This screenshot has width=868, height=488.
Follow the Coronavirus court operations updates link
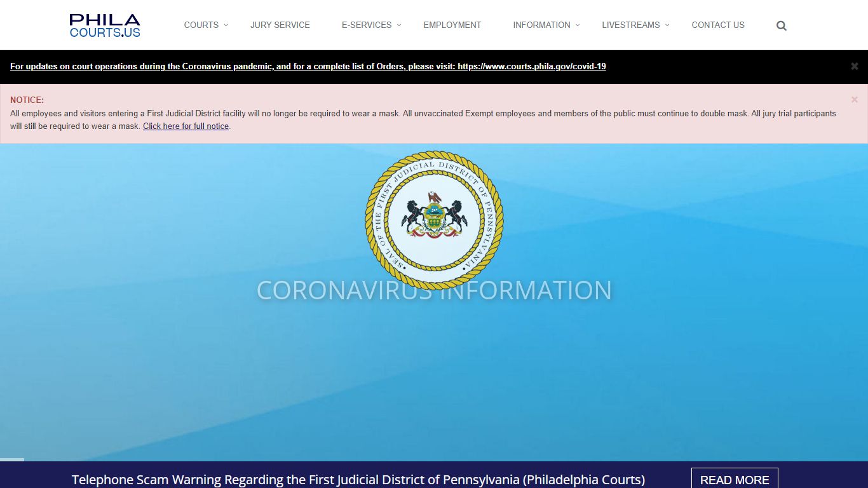(x=308, y=66)
